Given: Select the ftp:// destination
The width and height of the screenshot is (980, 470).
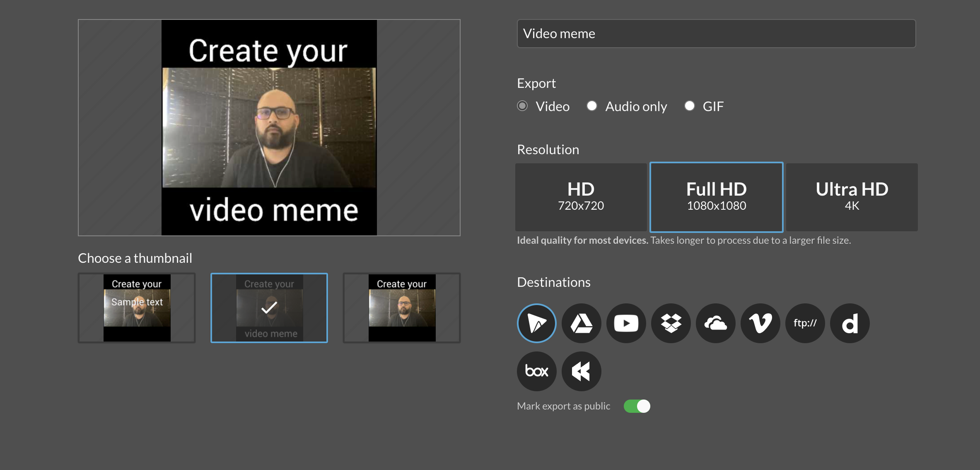Looking at the screenshot, I should pos(805,323).
